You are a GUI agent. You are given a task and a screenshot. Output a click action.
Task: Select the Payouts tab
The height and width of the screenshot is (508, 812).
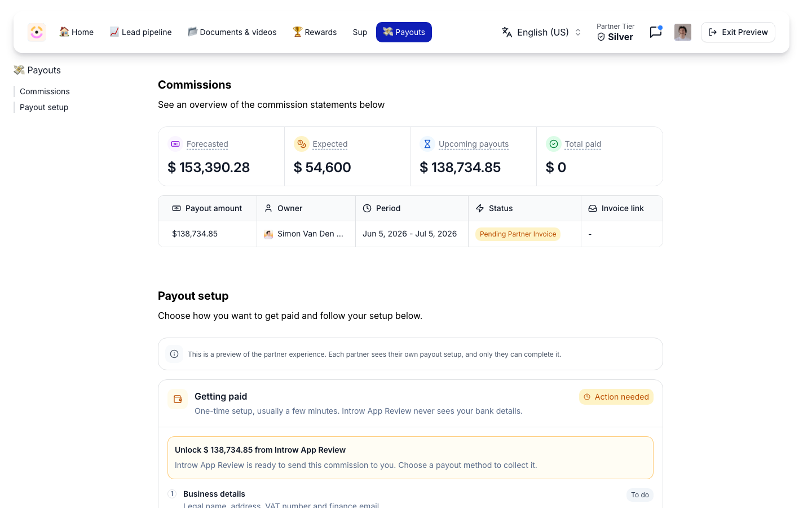pyautogui.click(x=404, y=32)
